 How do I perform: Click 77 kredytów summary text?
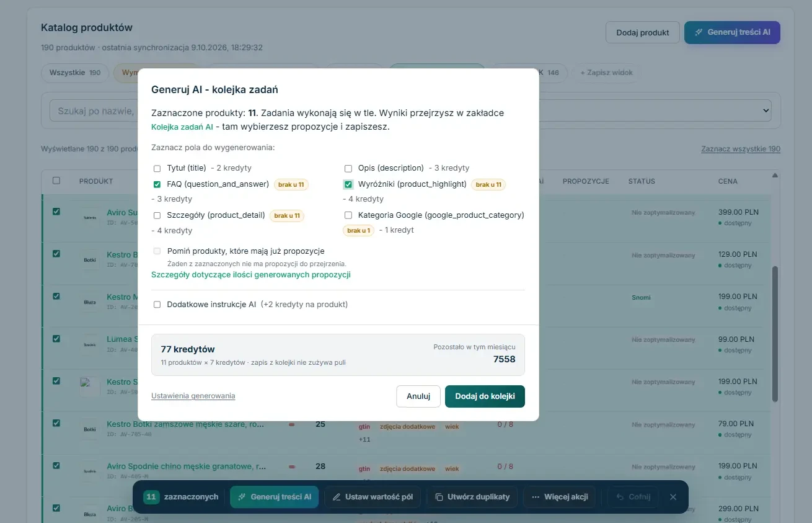point(188,349)
